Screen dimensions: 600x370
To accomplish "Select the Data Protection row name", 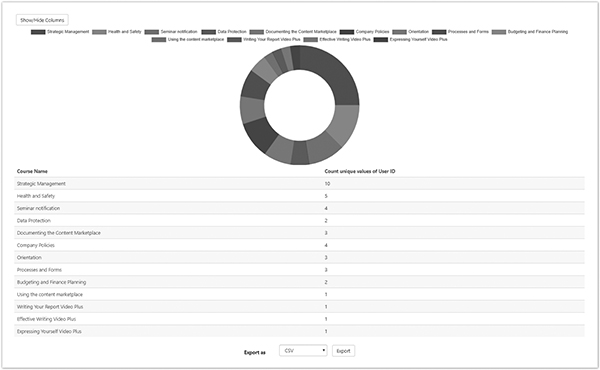I will point(34,220).
